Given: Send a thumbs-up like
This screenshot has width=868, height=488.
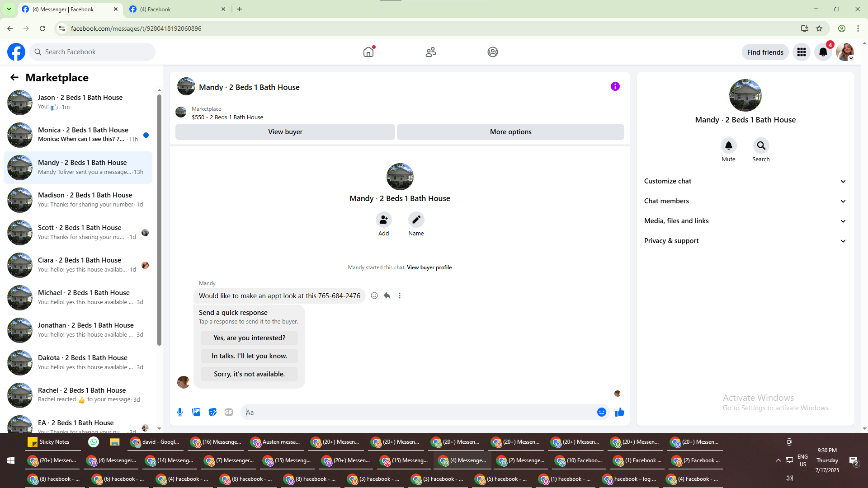Looking at the screenshot, I should click(620, 412).
